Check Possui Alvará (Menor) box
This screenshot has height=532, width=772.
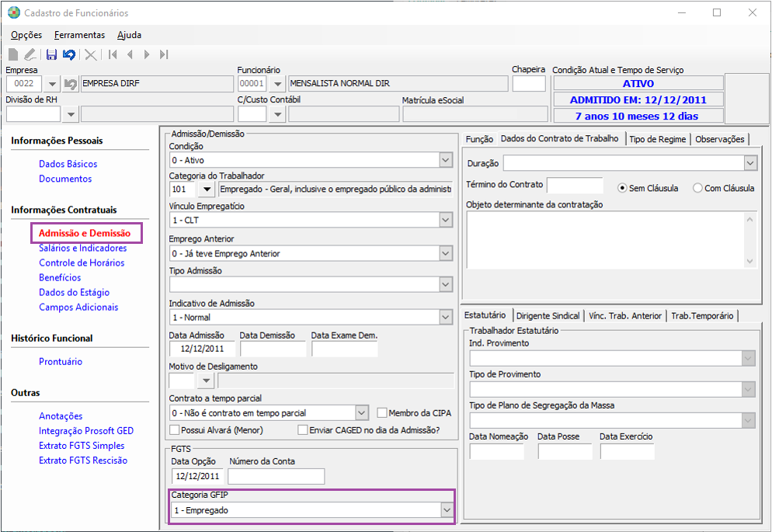[174, 430]
